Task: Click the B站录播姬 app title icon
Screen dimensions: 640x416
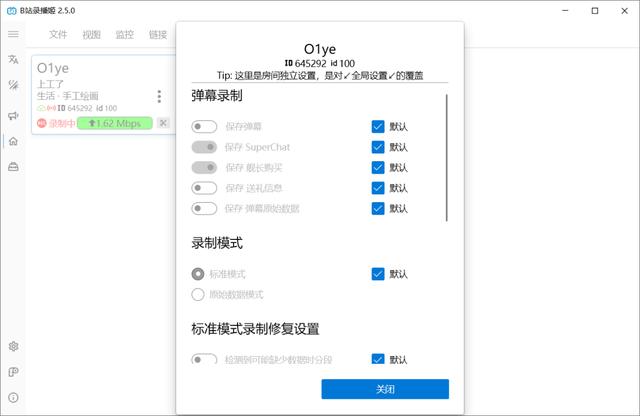Action: tap(12, 11)
